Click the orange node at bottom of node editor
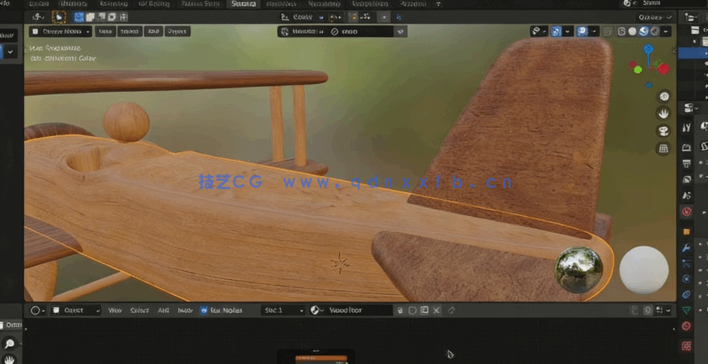Screen dimensions: 708x364 321,358
